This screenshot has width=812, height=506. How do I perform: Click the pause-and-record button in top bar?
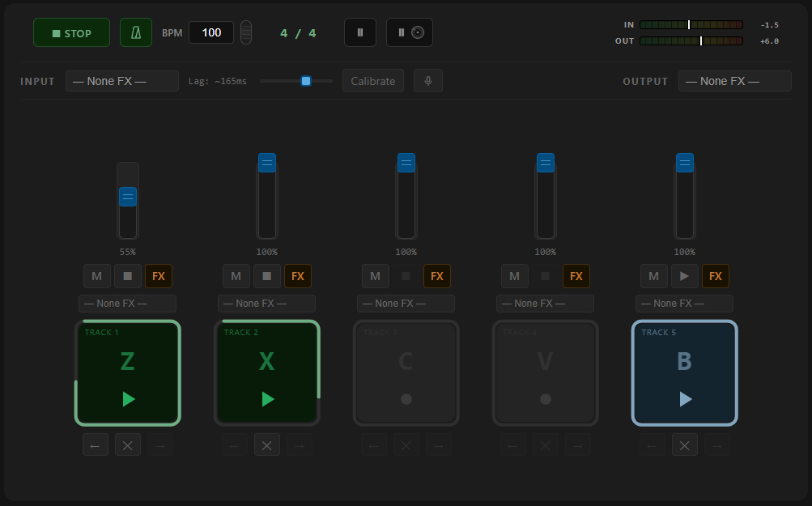[x=409, y=32]
